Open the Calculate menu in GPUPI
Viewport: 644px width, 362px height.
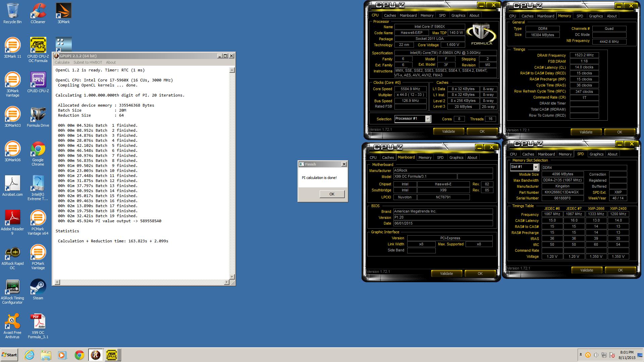62,62
